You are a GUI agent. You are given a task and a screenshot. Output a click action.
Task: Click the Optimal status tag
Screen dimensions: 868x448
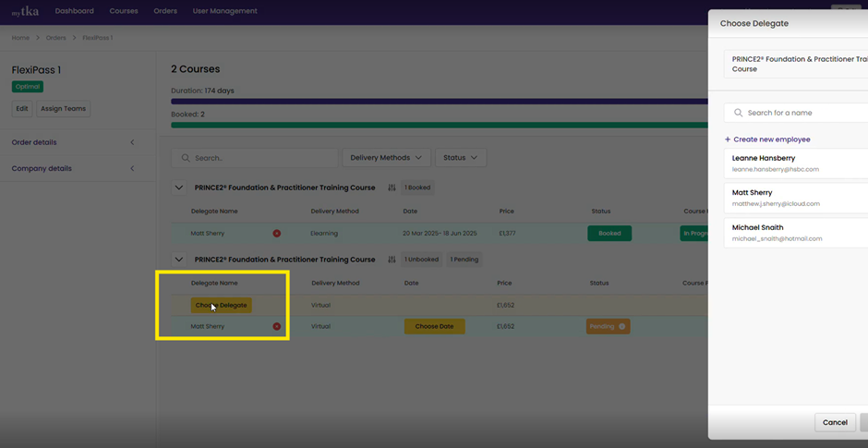[x=27, y=87]
